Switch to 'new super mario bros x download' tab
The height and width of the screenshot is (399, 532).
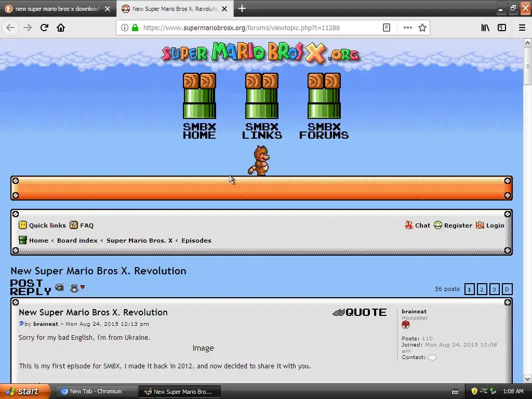pyautogui.click(x=58, y=9)
